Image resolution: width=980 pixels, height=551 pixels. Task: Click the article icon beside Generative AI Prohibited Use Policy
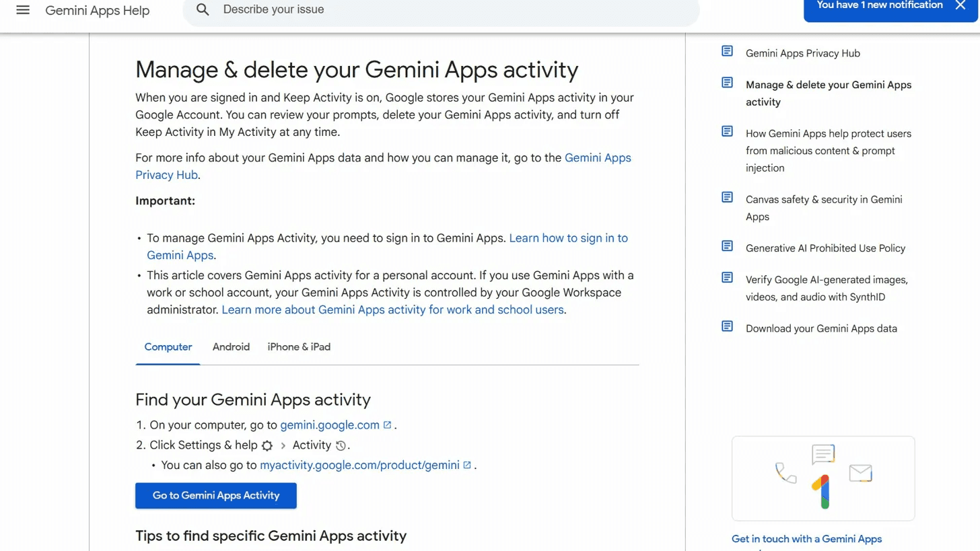[727, 246]
